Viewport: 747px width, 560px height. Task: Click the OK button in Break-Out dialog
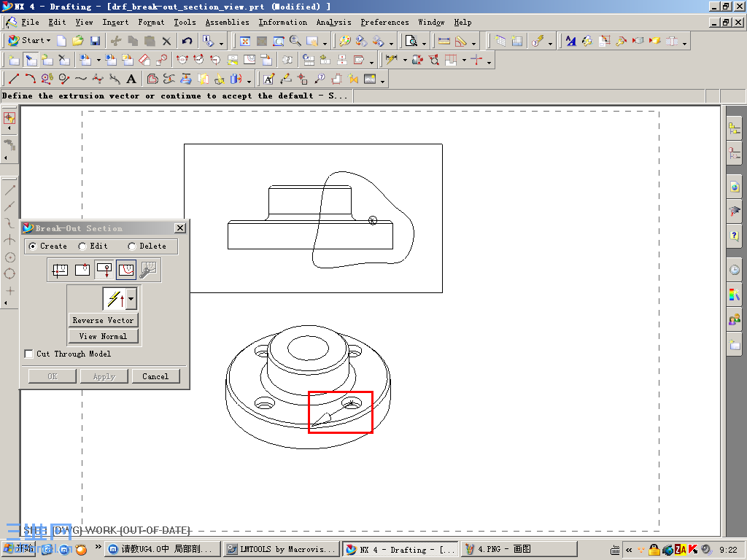[x=53, y=376]
